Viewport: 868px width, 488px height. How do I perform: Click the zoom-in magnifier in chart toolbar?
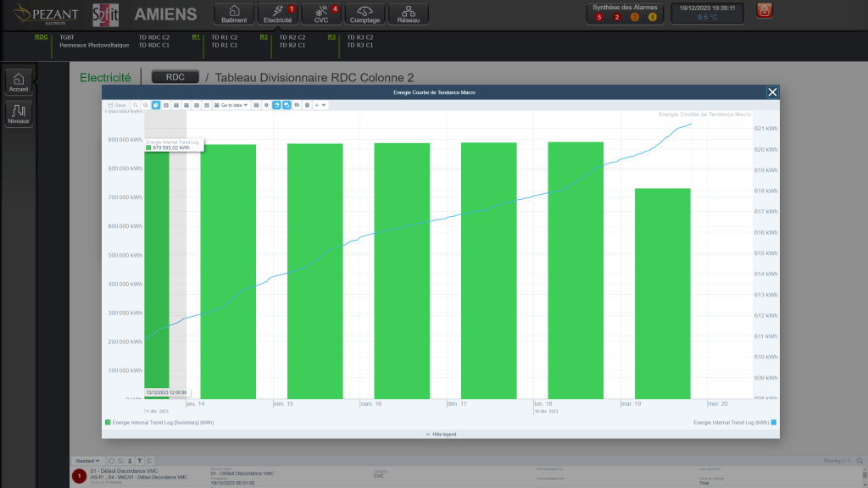click(146, 105)
